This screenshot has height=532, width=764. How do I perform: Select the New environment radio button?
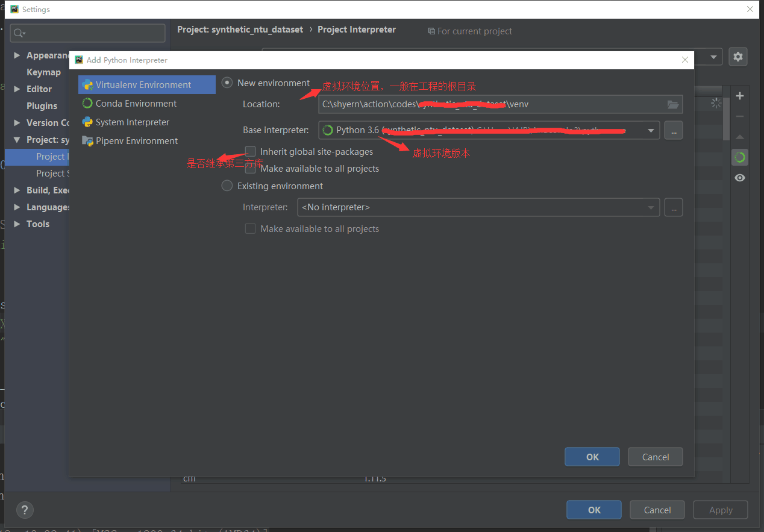pyautogui.click(x=227, y=83)
